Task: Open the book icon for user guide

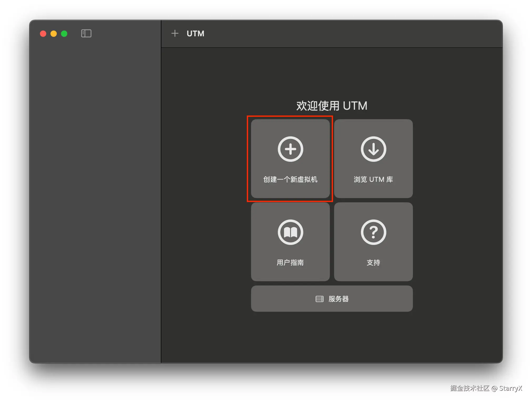Action: pyautogui.click(x=290, y=232)
